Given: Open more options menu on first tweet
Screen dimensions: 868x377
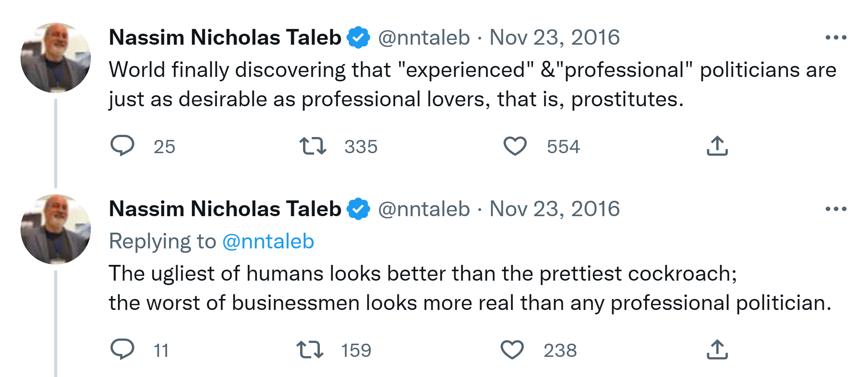Looking at the screenshot, I should (836, 37).
